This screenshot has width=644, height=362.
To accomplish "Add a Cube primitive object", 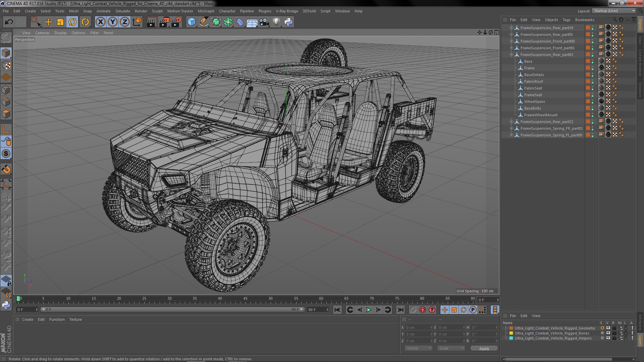I will 192,22.
